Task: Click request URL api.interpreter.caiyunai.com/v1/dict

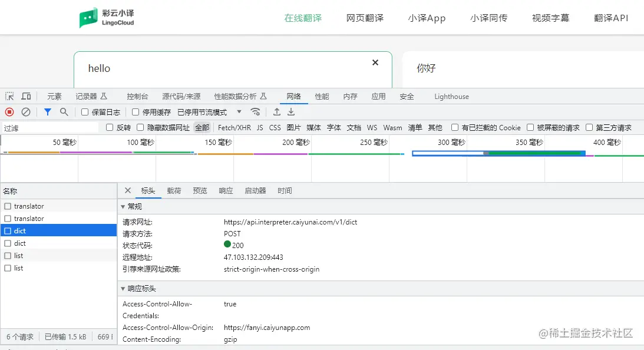Action: [290, 222]
